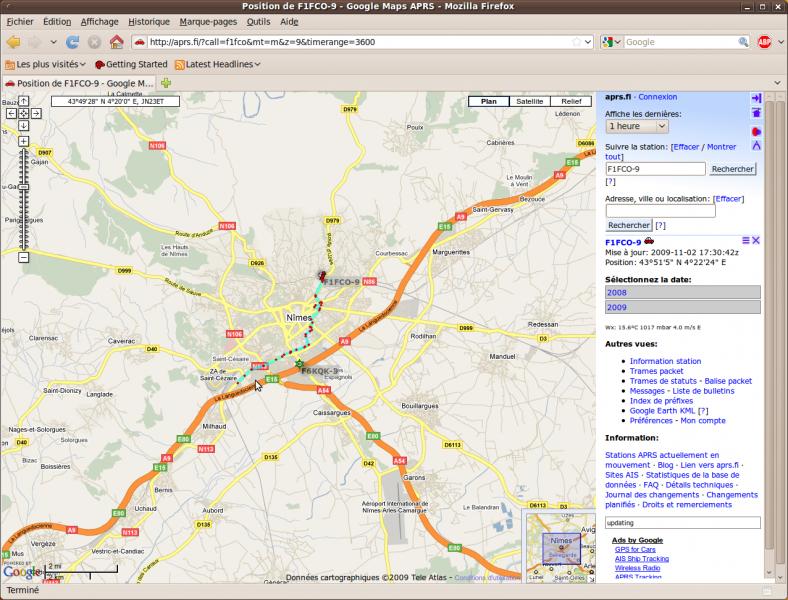Viewport: 788px width, 600px height.
Task: Open the Fichier menu
Action: click(x=20, y=22)
